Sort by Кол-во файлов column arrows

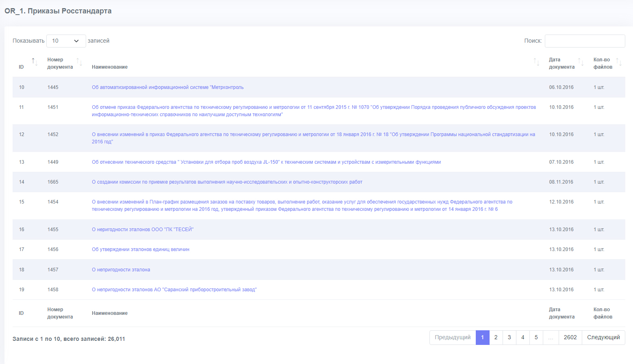tap(619, 62)
